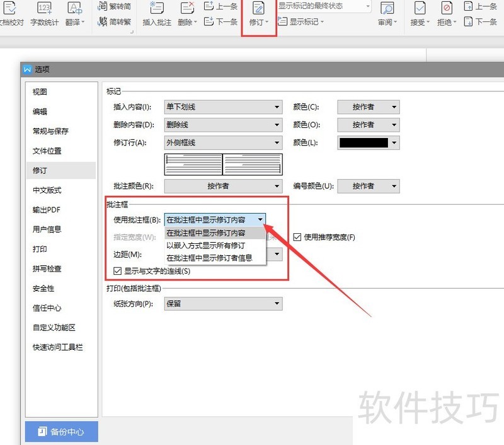This screenshot has height=445, width=504.
Task: Uncheck 显示与文字的连线(S)
Action: (117, 271)
